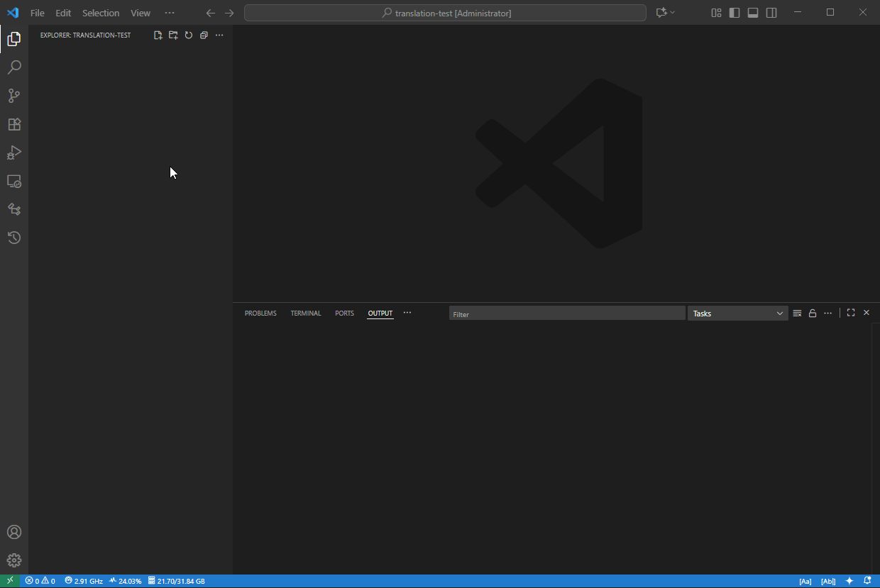The height and width of the screenshot is (588, 880).
Task: Refresh the Explorer
Action: [189, 35]
